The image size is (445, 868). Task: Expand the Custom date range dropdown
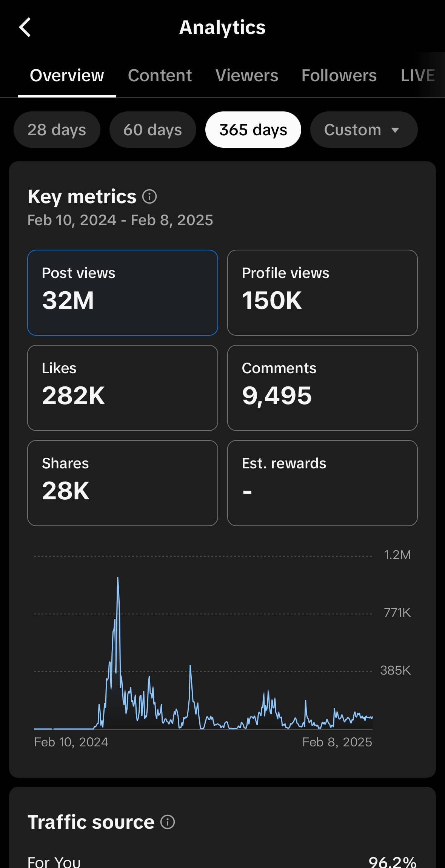pos(363,130)
